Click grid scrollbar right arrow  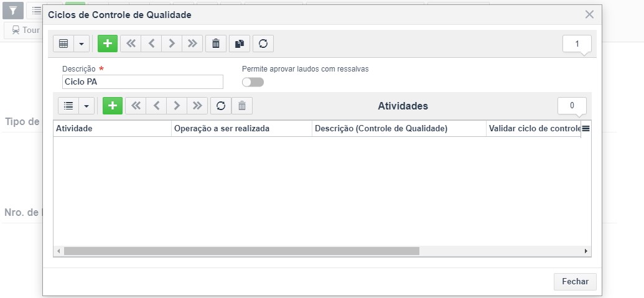pos(586,251)
